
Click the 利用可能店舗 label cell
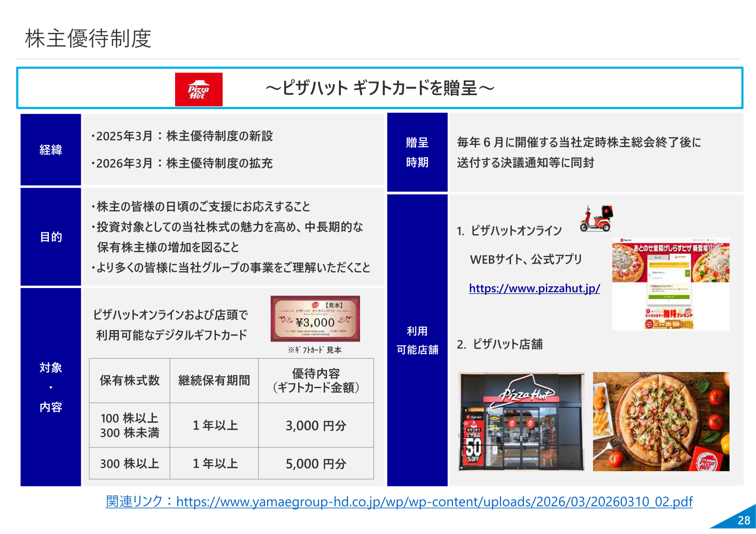coord(417,340)
